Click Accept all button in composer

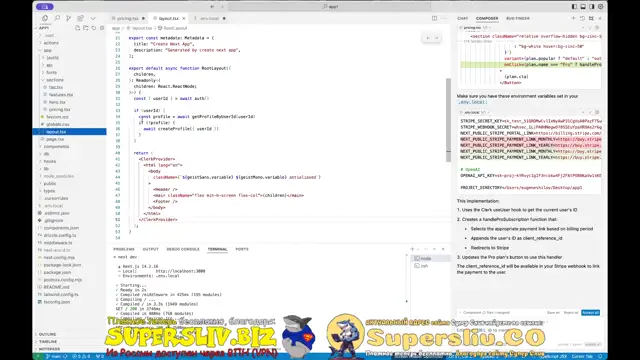[x=591, y=313]
